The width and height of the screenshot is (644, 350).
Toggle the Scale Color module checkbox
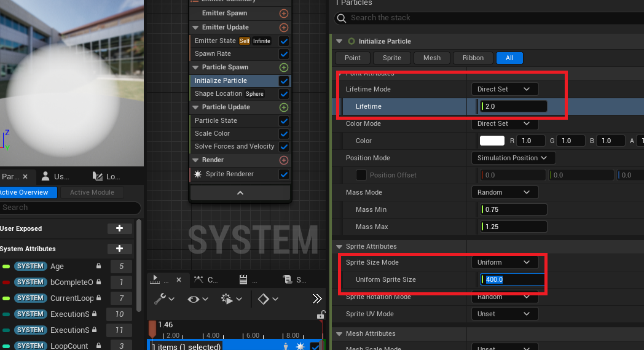(x=284, y=134)
